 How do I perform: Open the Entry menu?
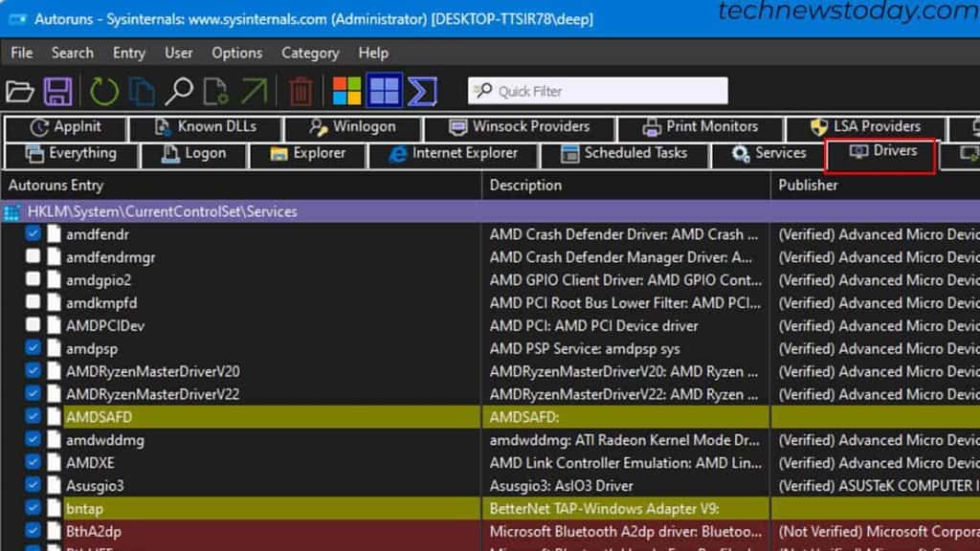[128, 53]
